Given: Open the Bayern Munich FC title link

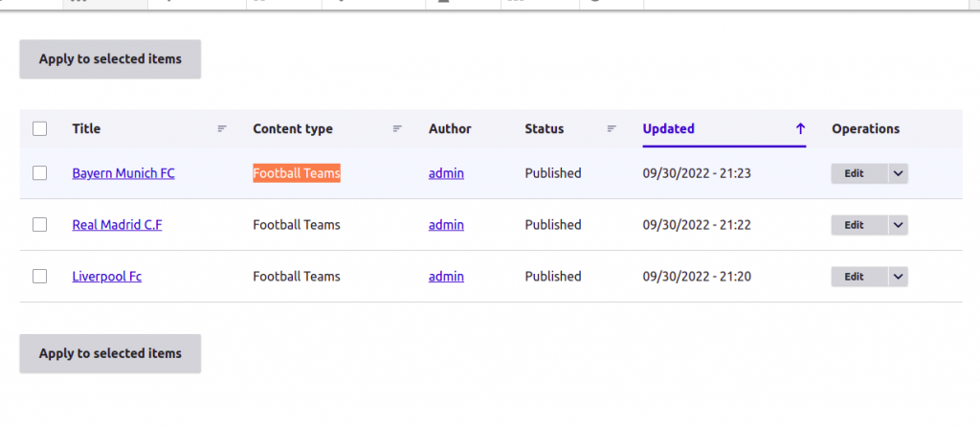Looking at the screenshot, I should [x=123, y=173].
